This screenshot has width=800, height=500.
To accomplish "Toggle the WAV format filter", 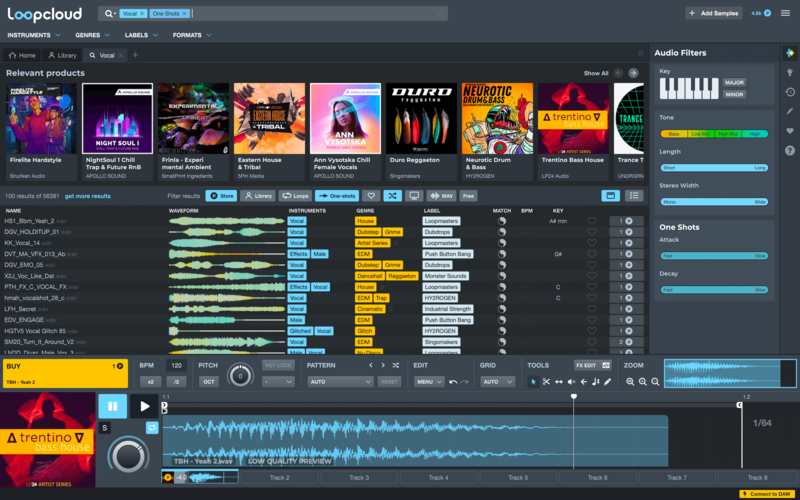I will 441,196.
